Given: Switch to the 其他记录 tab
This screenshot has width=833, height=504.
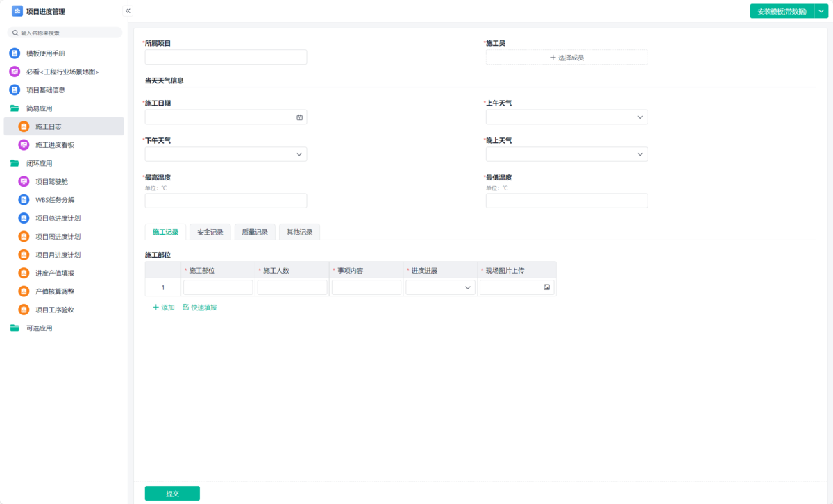Looking at the screenshot, I should [x=299, y=232].
